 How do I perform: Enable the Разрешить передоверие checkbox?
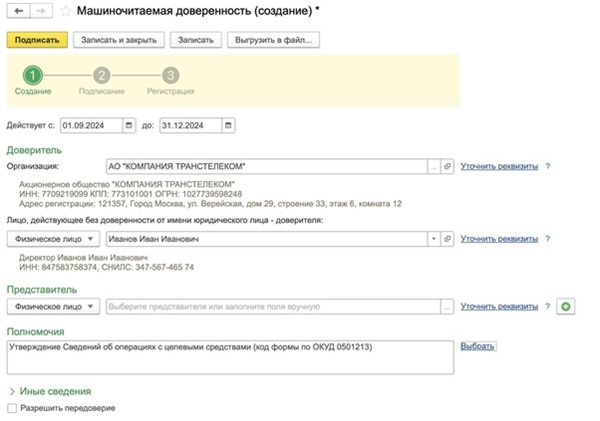pos(12,408)
